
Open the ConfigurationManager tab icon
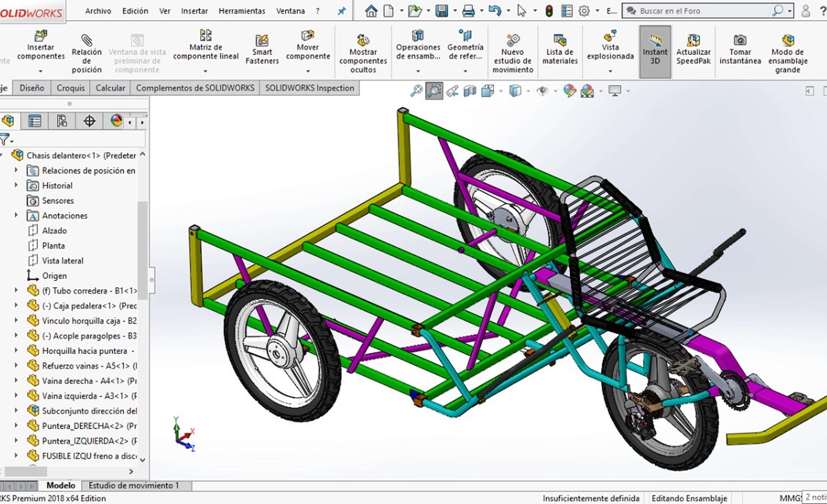62,121
